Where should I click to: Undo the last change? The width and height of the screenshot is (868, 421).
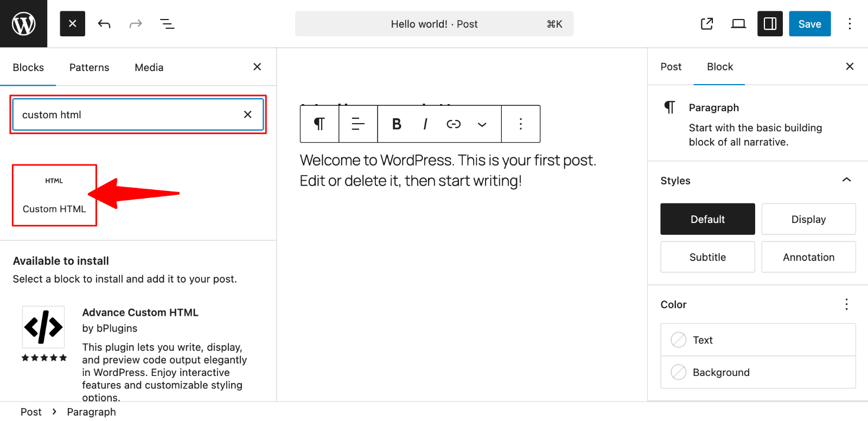(x=104, y=24)
